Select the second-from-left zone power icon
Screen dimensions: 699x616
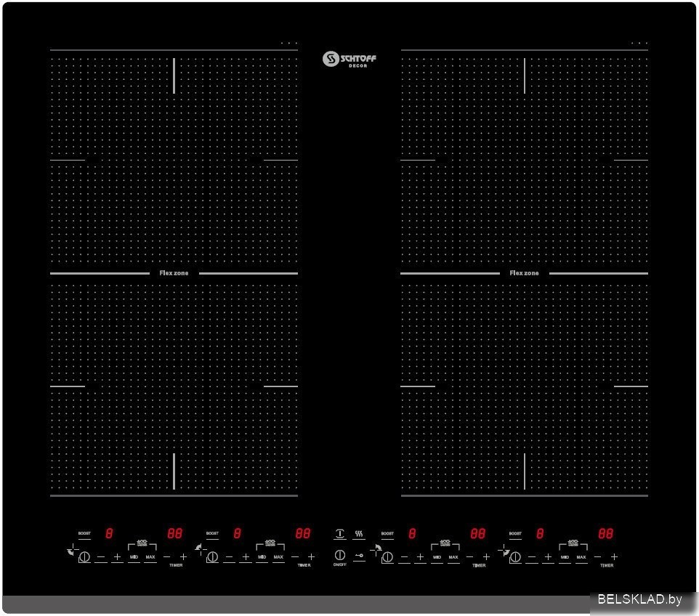(212, 557)
